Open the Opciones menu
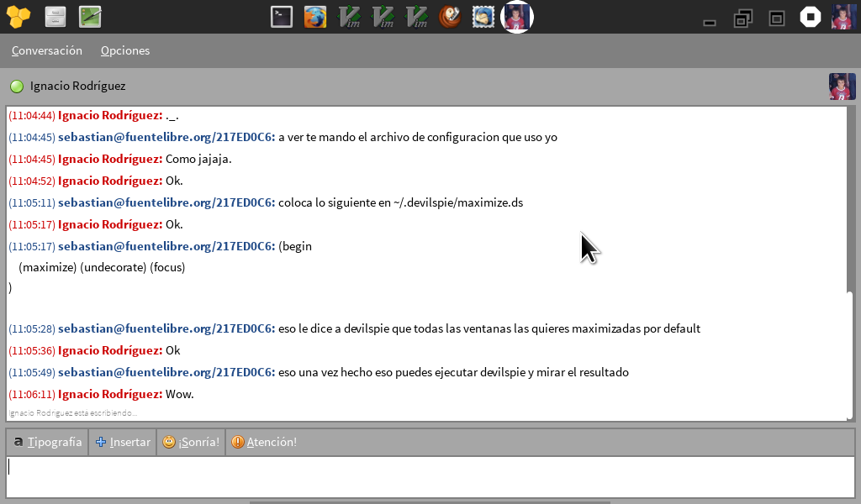The image size is (861, 504). pyautogui.click(x=125, y=50)
